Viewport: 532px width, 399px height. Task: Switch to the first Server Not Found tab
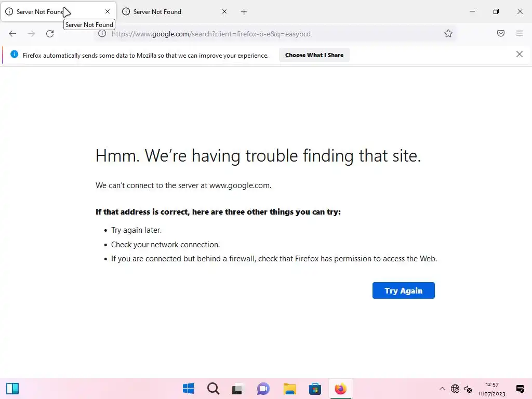(58, 11)
